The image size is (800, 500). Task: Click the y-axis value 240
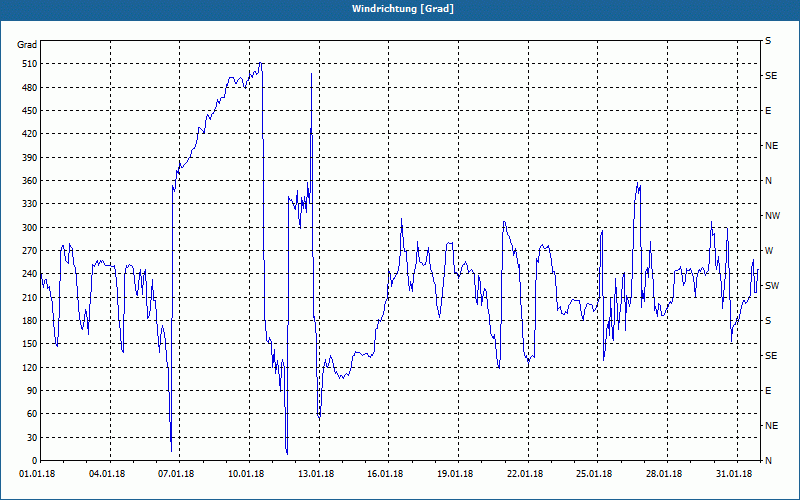click(x=31, y=274)
